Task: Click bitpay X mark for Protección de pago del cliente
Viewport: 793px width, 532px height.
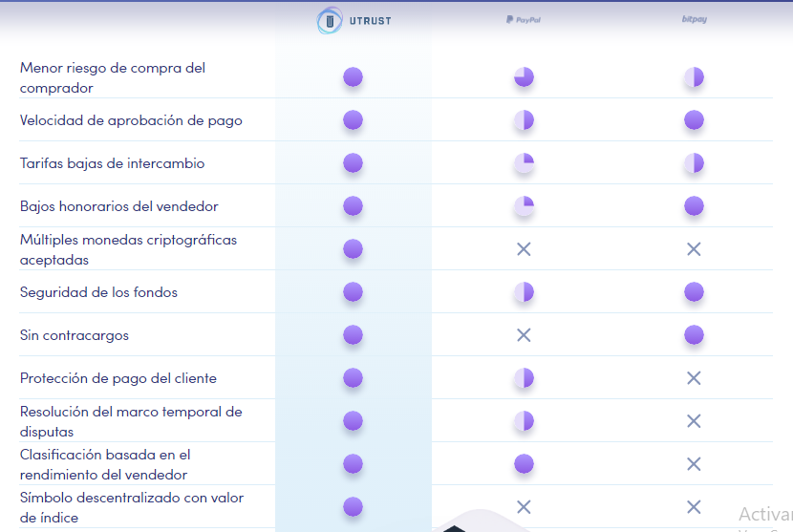Action: coord(694,378)
